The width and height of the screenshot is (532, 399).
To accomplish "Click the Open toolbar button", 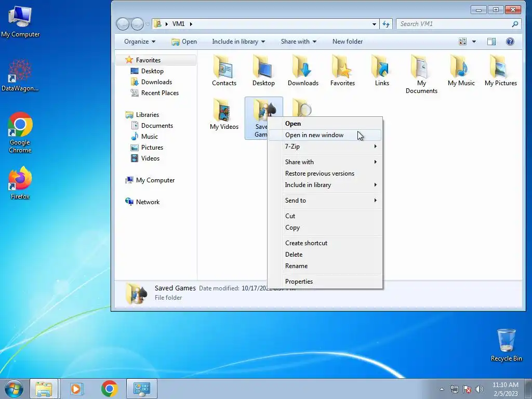I will (x=184, y=42).
